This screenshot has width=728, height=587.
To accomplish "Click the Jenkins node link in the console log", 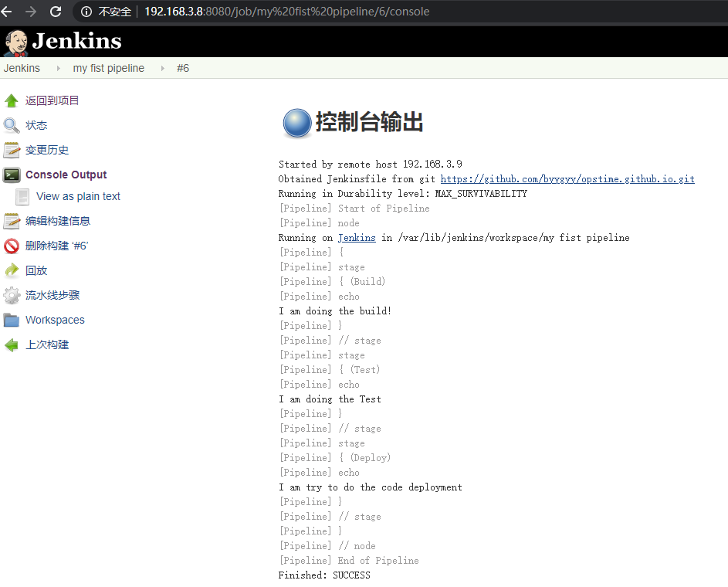I will pos(356,237).
